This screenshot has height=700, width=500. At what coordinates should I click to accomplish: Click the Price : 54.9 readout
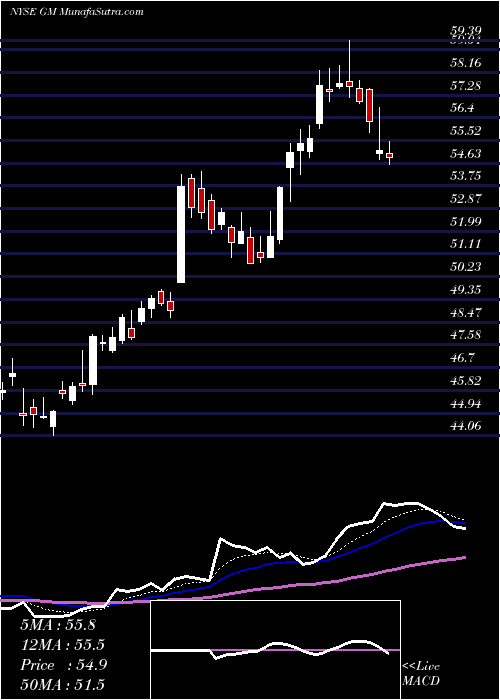point(63,665)
